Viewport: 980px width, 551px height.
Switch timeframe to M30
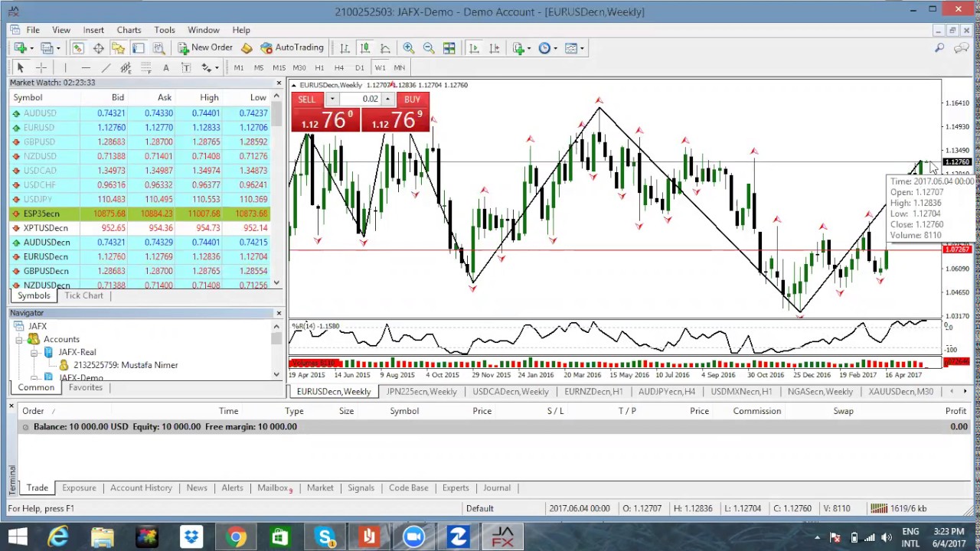(x=299, y=68)
